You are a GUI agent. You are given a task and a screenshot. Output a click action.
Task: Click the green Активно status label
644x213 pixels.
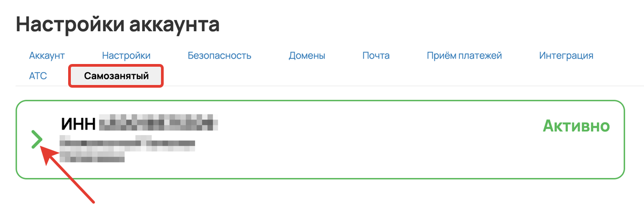[x=576, y=126]
